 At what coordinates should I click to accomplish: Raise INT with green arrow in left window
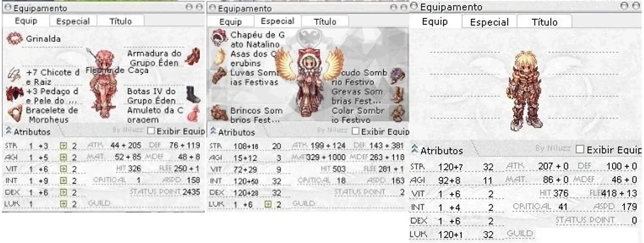pos(63,181)
